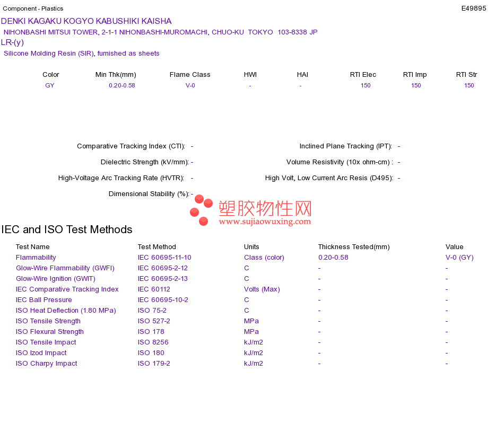Click the 0.20-0.58 Min Thk value in the top table
The width and height of the screenshot is (504, 424).
point(122,85)
